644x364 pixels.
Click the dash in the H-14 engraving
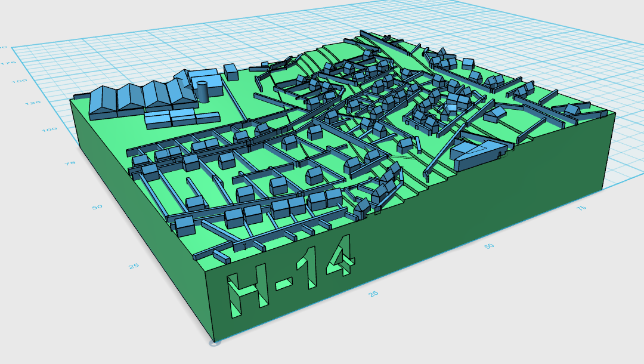coord(283,283)
